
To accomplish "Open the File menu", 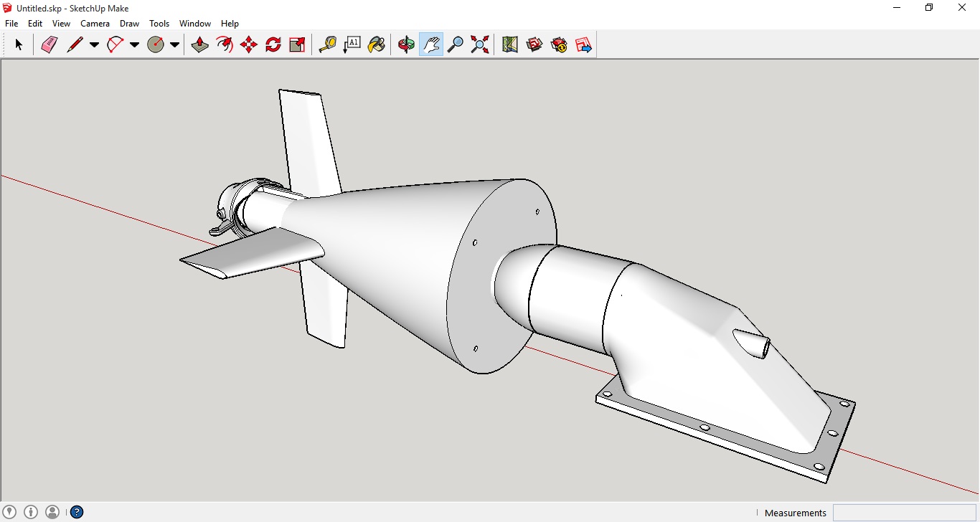I will click(11, 24).
